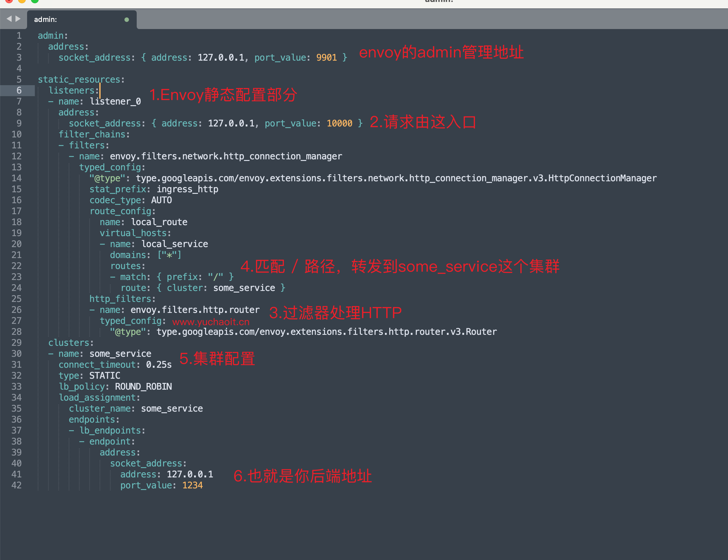Click the port value 9901
728x560 pixels.
pyautogui.click(x=326, y=57)
